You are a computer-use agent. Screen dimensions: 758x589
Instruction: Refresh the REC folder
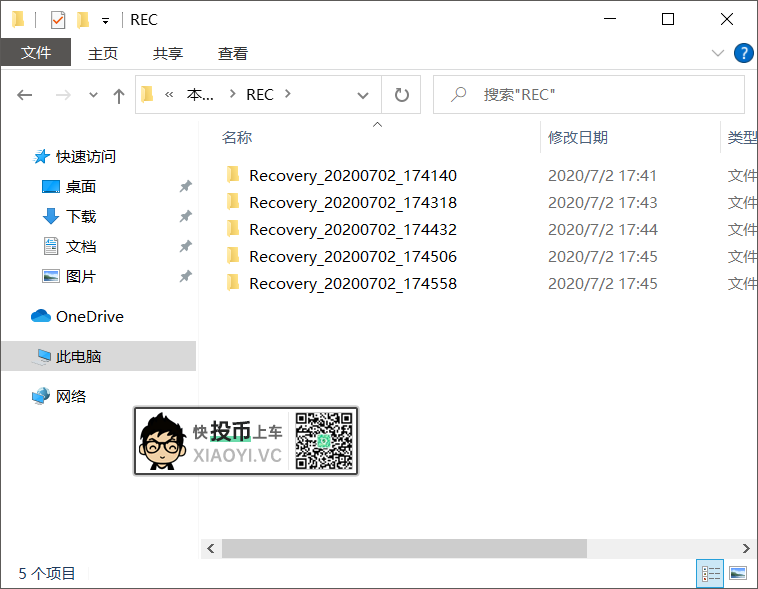point(401,95)
